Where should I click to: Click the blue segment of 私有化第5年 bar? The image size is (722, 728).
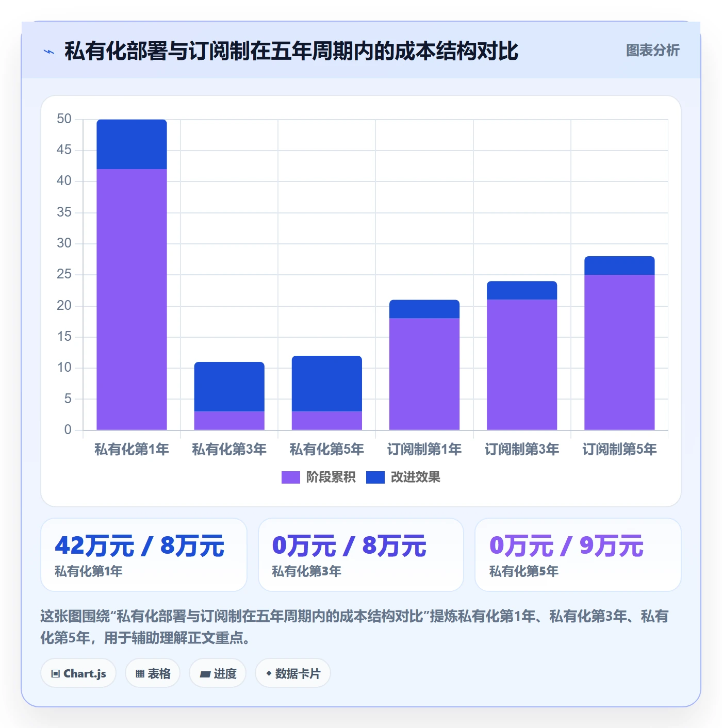pyautogui.click(x=327, y=384)
